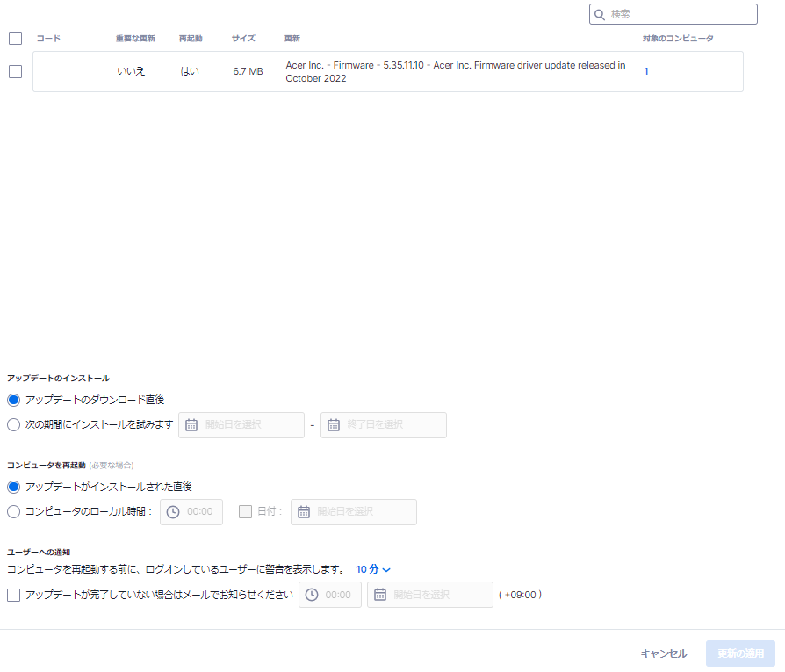This screenshot has height=672, width=785.
Task: Tick the select-all checkbox in header
Action: [x=16, y=38]
